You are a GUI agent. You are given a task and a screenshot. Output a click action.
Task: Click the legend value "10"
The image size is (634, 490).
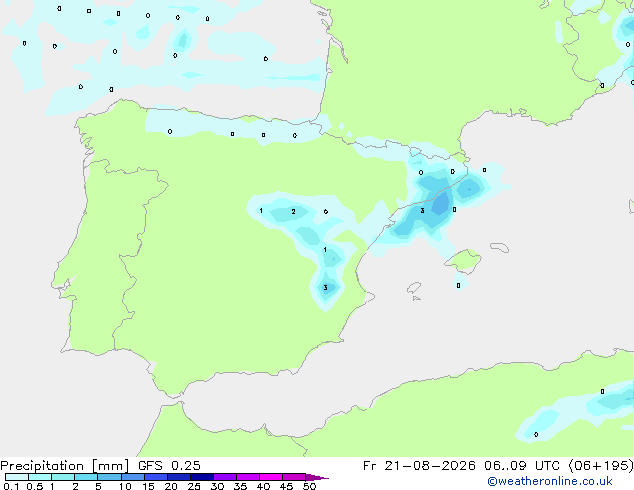tap(125, 486)
